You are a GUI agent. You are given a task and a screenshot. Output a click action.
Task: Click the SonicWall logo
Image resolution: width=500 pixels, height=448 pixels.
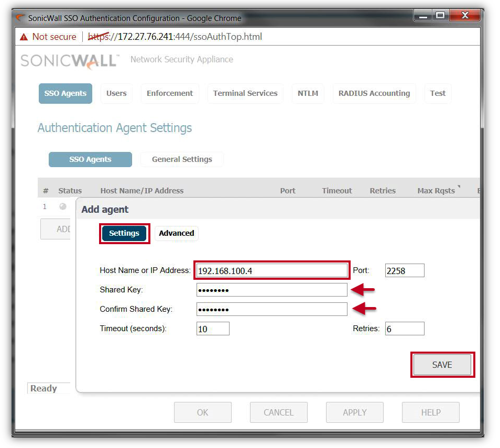click(70, 61)
